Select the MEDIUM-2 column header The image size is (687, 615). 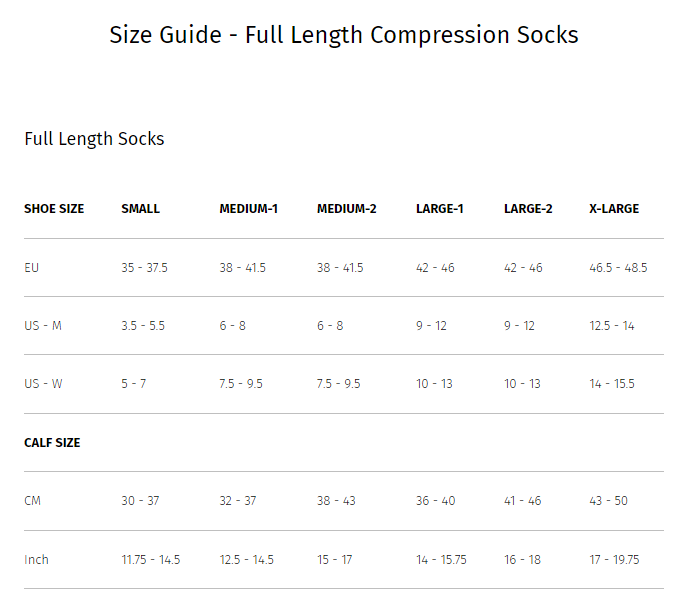pos(347,209)
